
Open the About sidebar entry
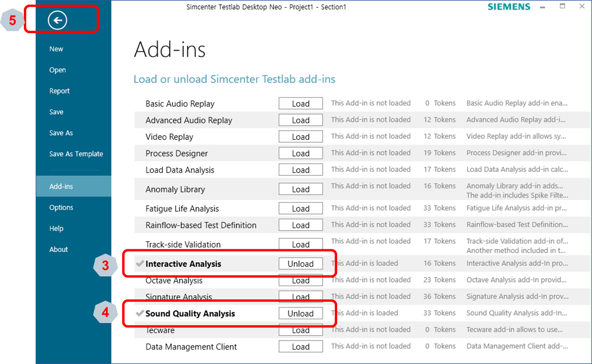(59, 249)
